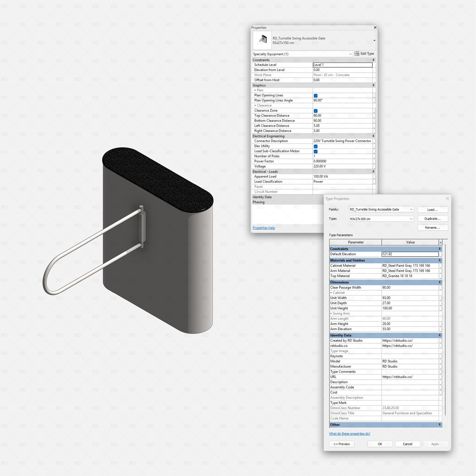476x476 pixels.
Task: Click the OK button
Action: (x=380, y=444)
